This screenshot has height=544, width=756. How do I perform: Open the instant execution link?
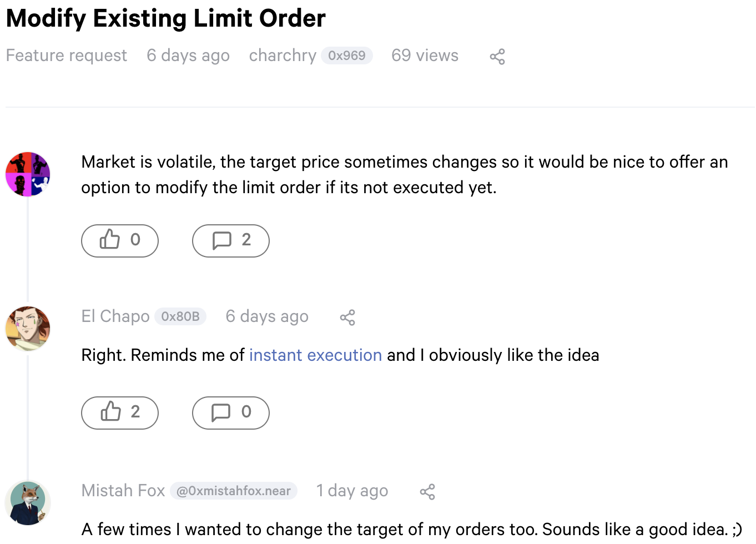point(315,355)
